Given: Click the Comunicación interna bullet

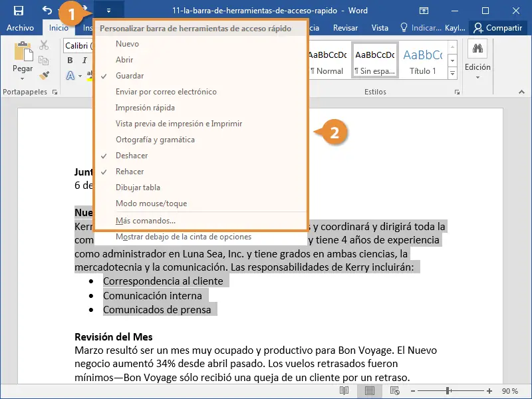Looking at the screenshot, I should tap(152, 296).
